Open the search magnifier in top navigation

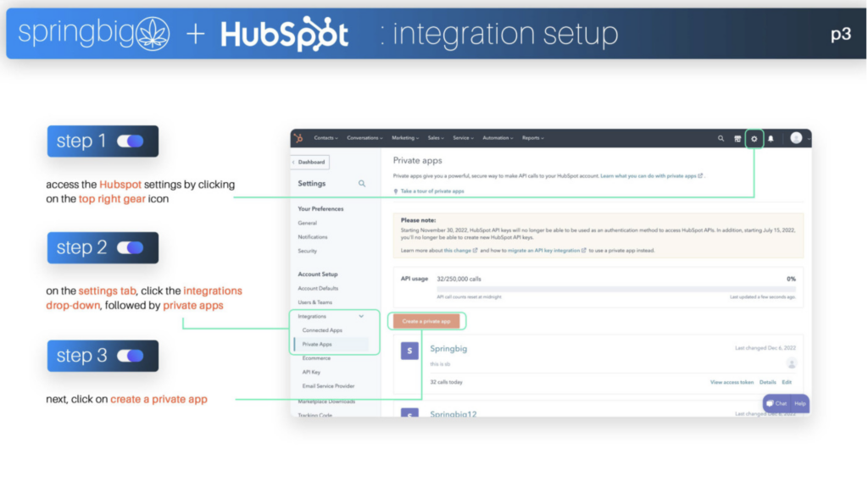(721, 139)
